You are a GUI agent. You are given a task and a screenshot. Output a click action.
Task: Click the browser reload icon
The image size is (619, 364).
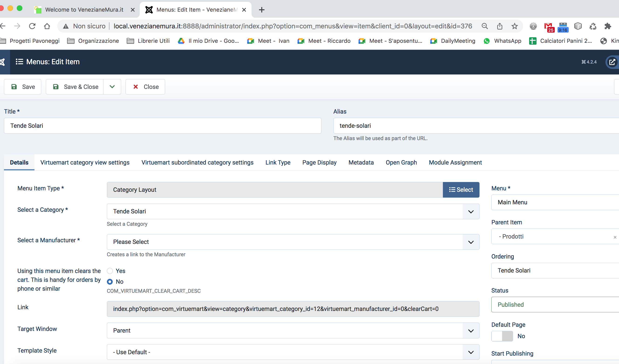[32, 26]
